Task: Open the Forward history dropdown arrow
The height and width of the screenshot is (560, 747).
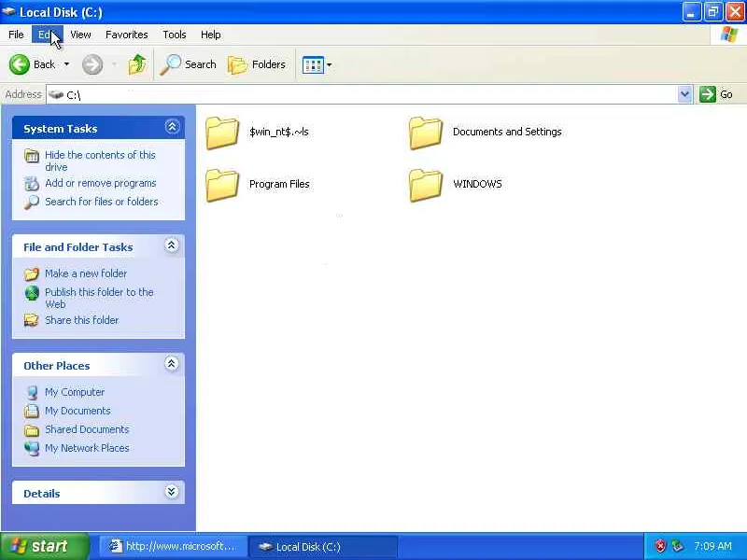Action: coord(114,63)
